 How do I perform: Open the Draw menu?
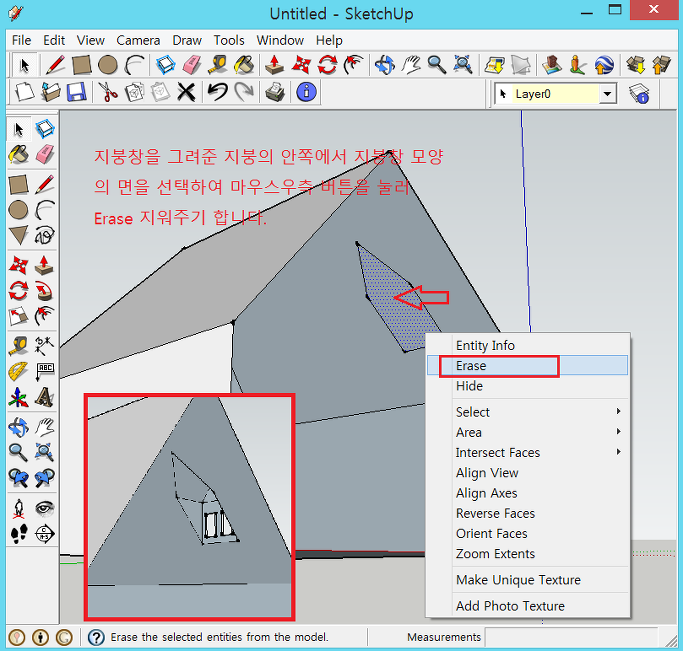[187, 40]
